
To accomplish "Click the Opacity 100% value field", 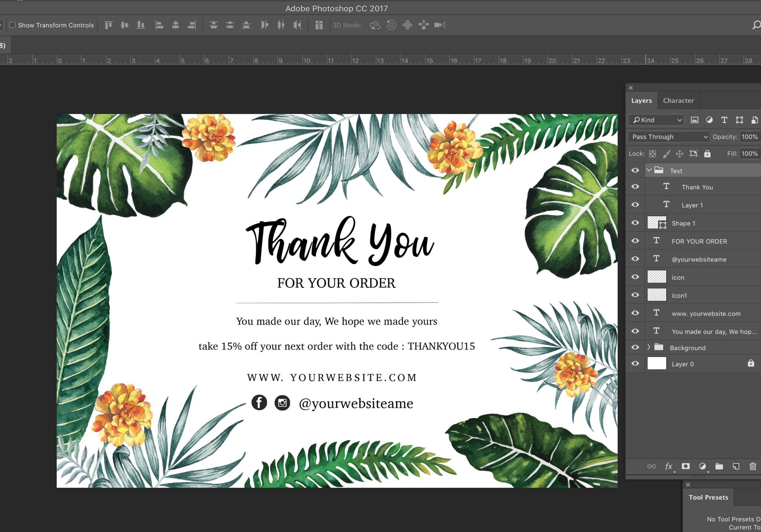I will pyautogui.click(x=749, y=137).
